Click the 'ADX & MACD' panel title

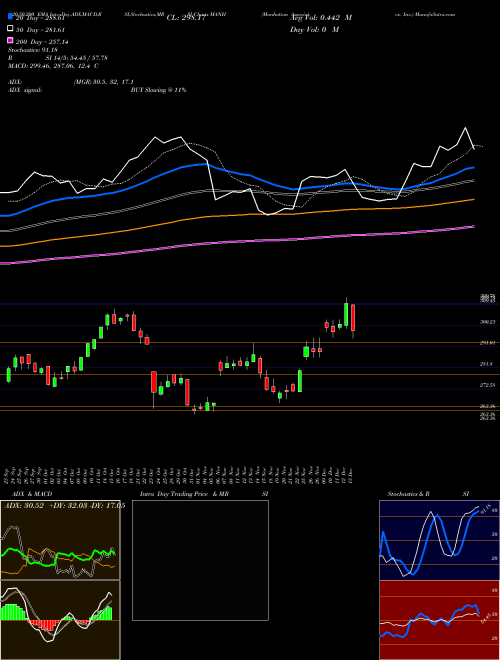(32, 494)
